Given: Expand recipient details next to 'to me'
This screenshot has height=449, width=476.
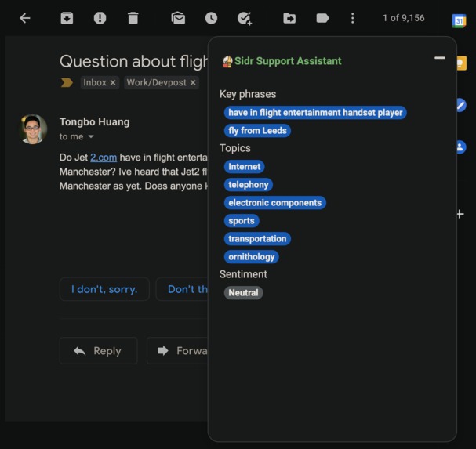Looking at the screenshot, I should pos(91,137).
